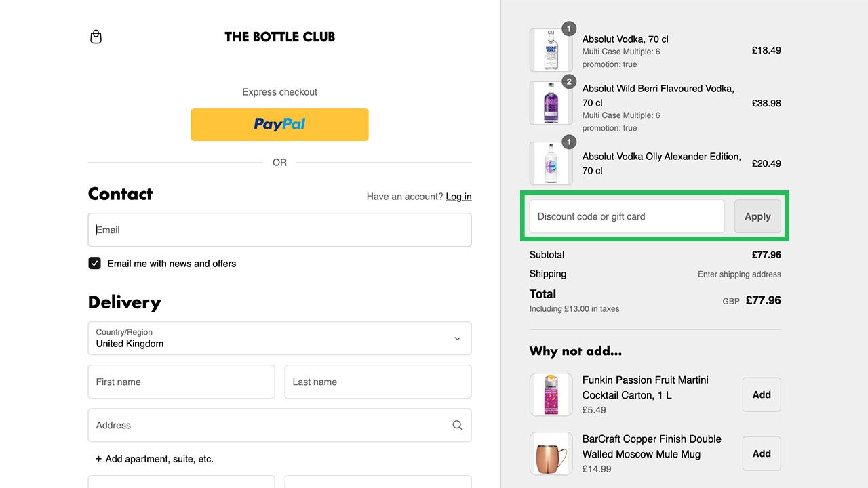Open the shopping bag cart icon
The height and width of the screenshot is (488, 868).
point(96,37)
